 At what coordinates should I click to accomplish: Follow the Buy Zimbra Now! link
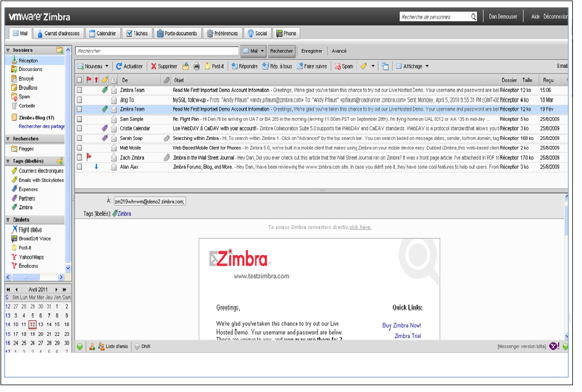(x=401, y=325)
